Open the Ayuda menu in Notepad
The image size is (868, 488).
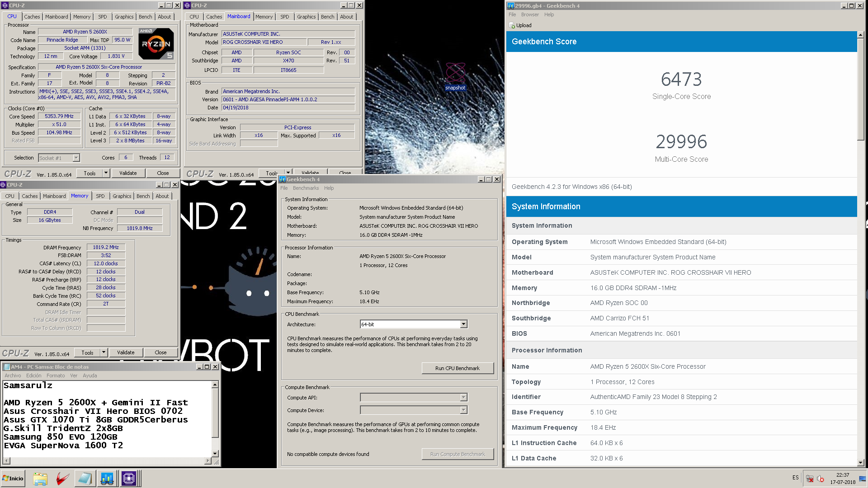tap(90, 375)
